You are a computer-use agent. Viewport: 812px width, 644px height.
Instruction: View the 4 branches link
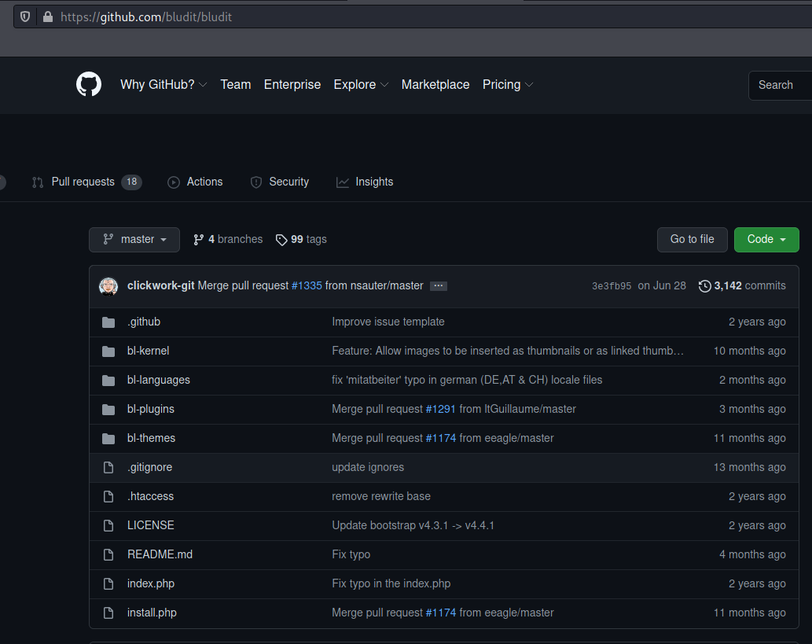point(228,239)
